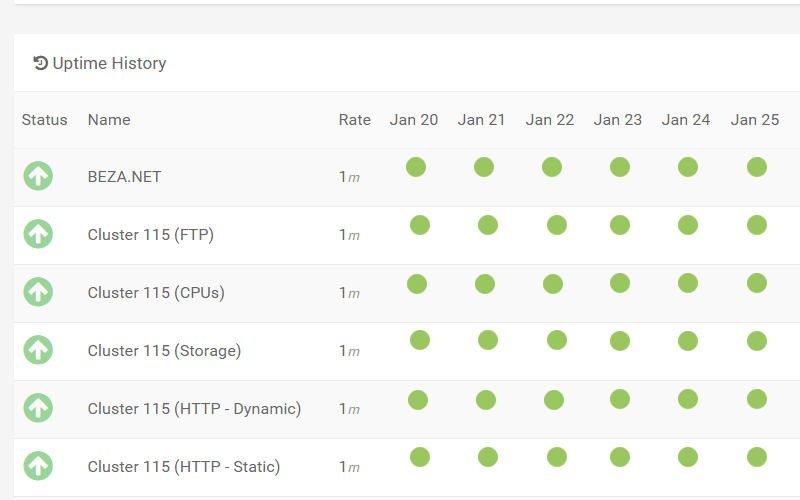Screen dimensions: 800x500
Task: Open Cluster 115 (HTTP - Dynamic) monitor
Action: pyautogui.click(x=194, y=409)
